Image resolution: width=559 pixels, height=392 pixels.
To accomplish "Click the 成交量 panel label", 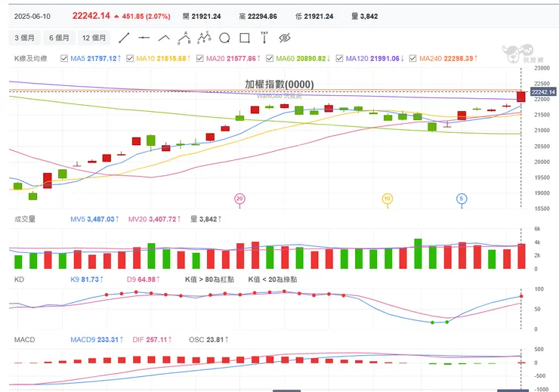I will pos(25,219).
